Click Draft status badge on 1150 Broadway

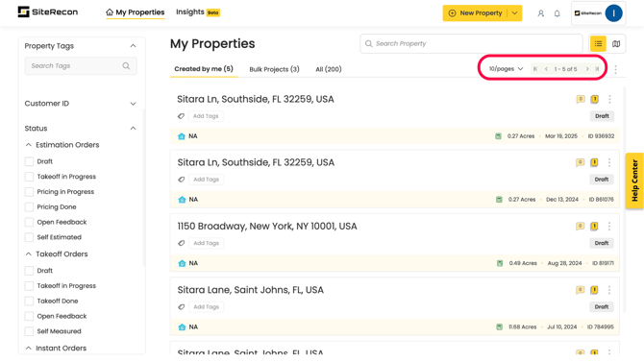pos(602,243)
